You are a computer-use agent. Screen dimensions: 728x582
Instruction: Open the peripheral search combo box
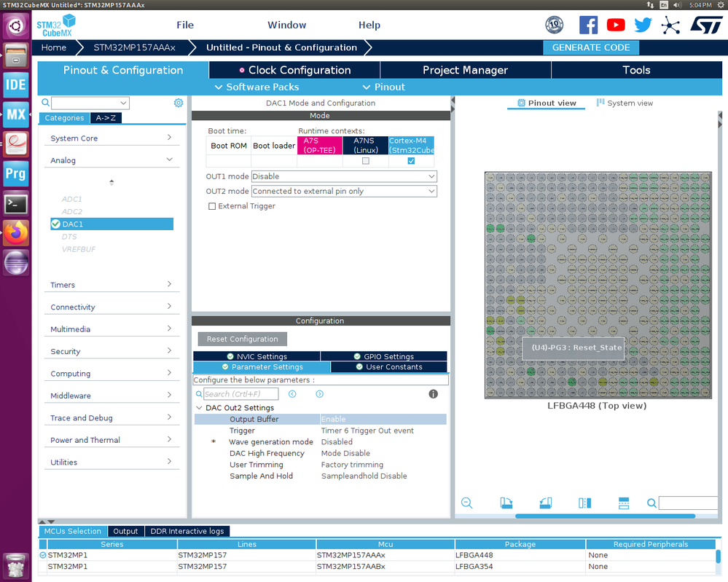(x=90, y=103)
